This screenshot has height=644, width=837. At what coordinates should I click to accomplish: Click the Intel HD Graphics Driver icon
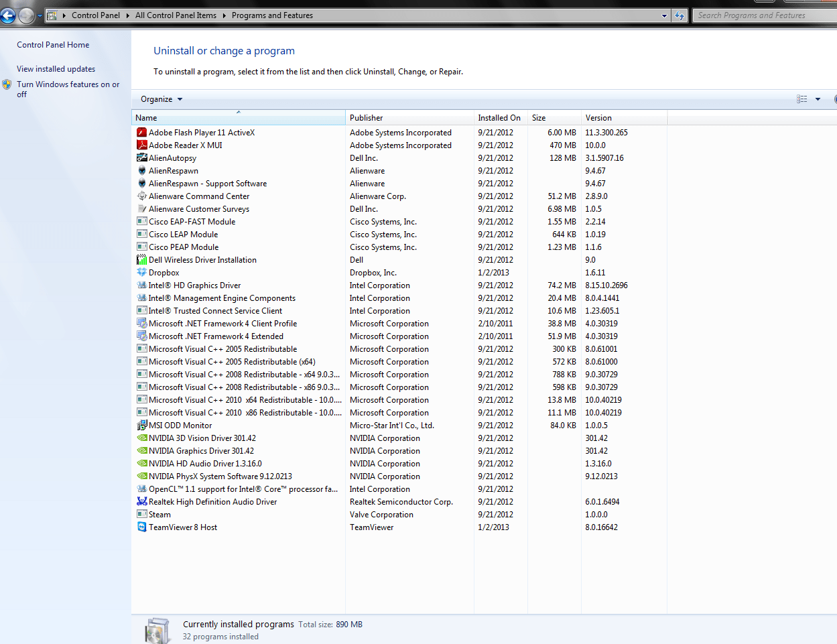coord(141,285)
